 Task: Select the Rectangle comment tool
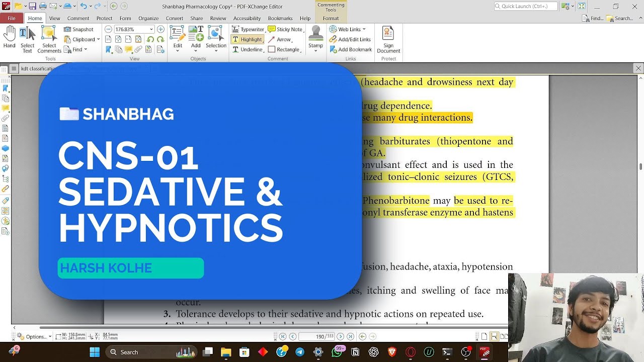[x=284, y=49]
